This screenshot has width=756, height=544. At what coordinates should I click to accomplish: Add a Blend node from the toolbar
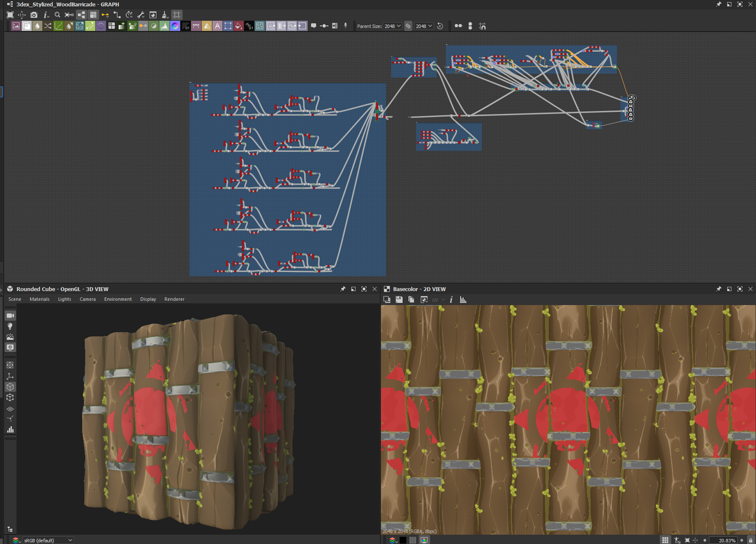coord(26,26)
